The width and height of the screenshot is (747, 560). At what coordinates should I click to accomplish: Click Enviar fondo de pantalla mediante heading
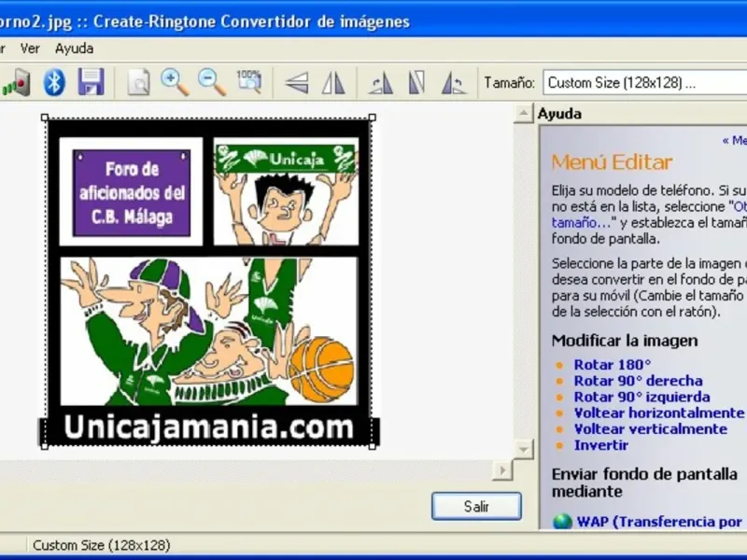644,483
